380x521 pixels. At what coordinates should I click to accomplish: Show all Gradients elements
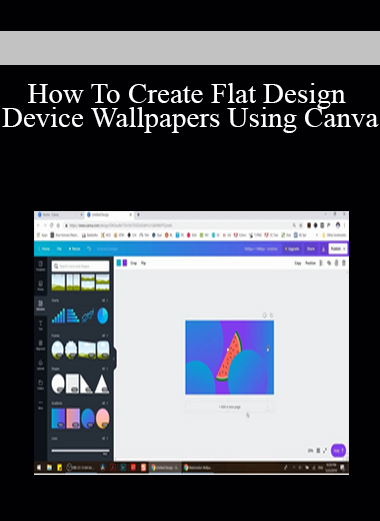(105, 403)
